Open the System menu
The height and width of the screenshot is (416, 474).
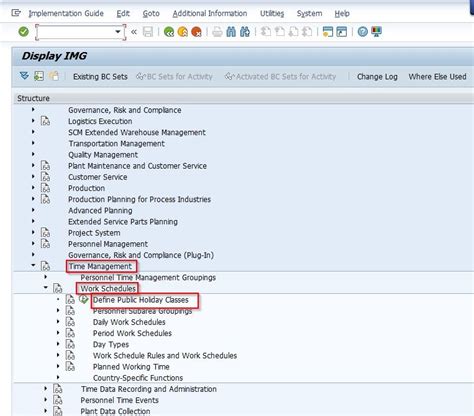pyautogui.click(x=309, y=13)
